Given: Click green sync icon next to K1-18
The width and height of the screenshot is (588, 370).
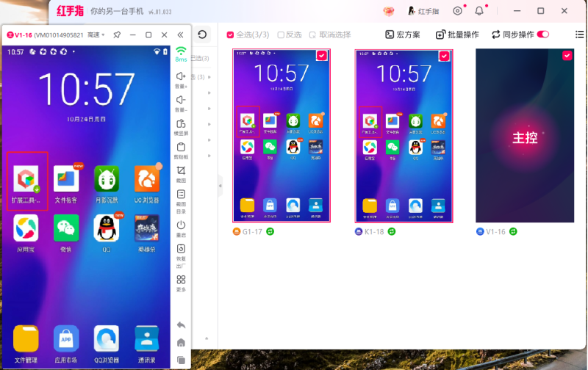Looking at the screenshot, I should pos(392,231).
